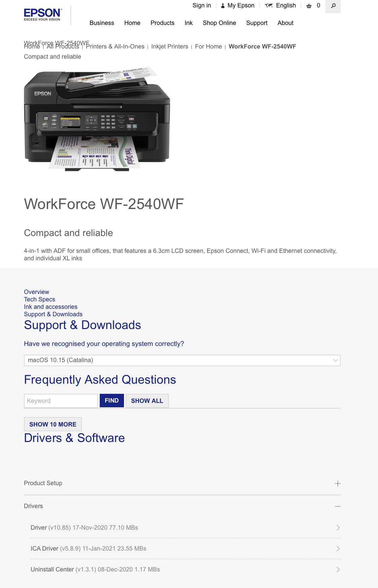
Task: Open the Business menu
Action: click(x=102, y=23)
